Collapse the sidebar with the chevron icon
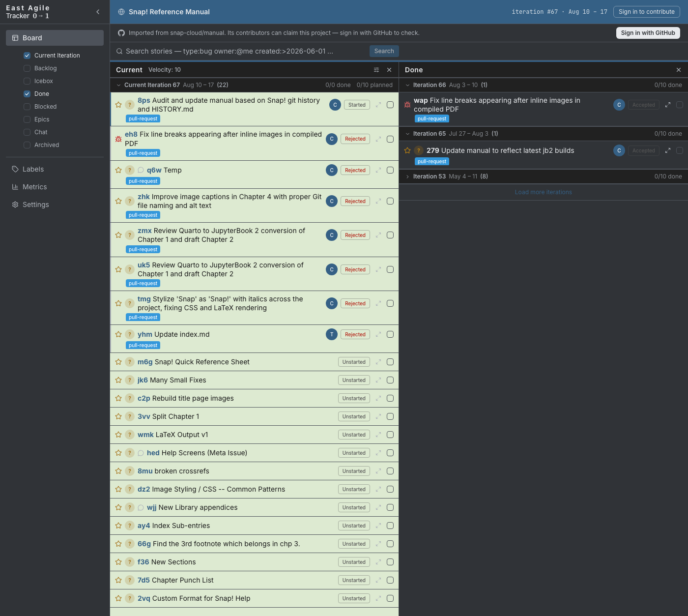The height and width of the screenshot is (616, 688). [x=98, y=12]
